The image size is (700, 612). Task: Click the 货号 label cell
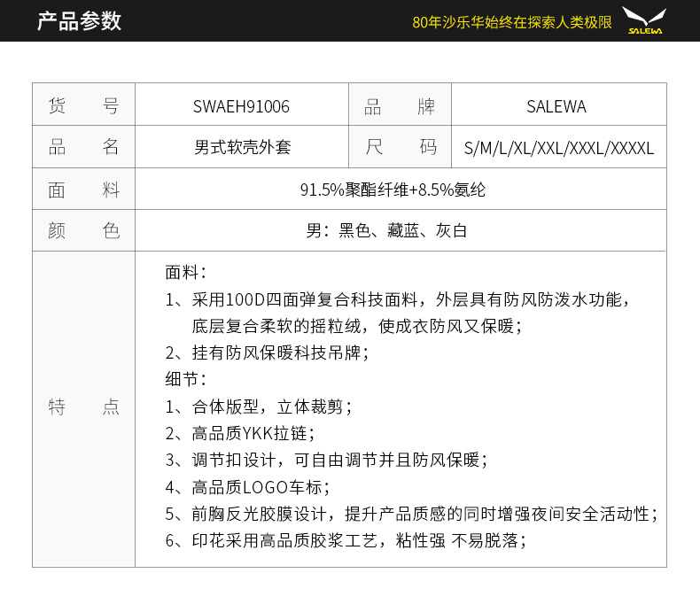83,105
